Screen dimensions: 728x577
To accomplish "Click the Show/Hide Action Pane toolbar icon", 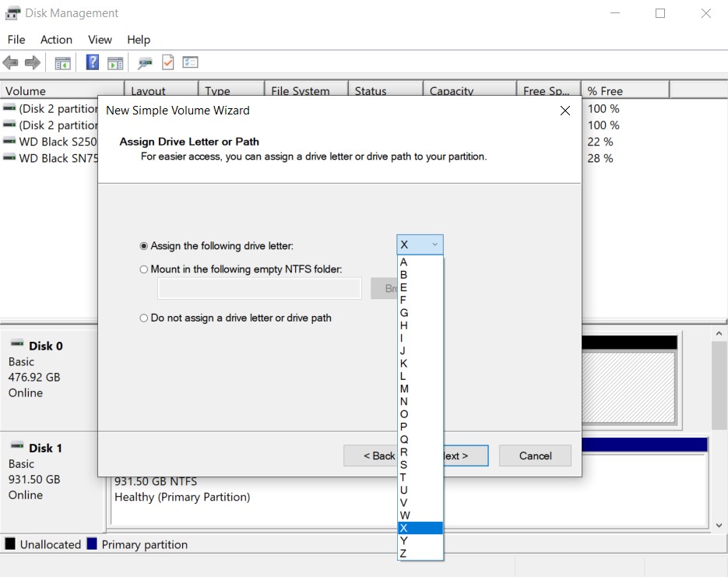I will point(115,62).
